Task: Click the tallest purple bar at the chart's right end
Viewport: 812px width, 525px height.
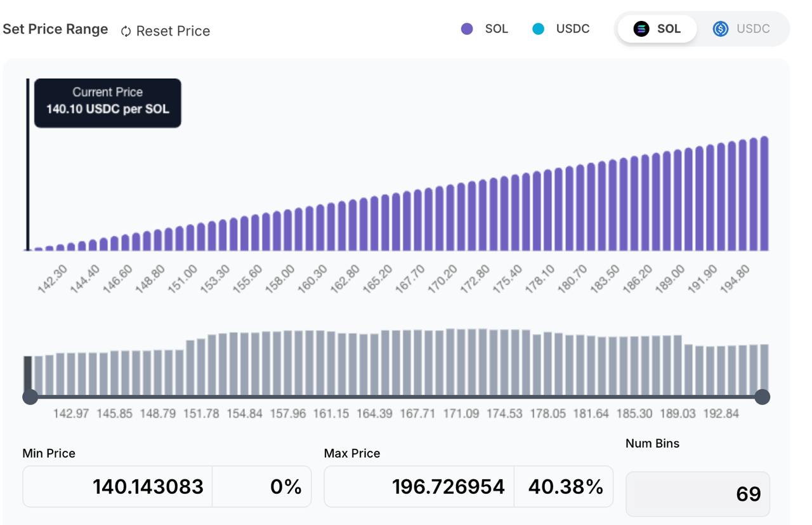Action: click(x=764, y=193)
